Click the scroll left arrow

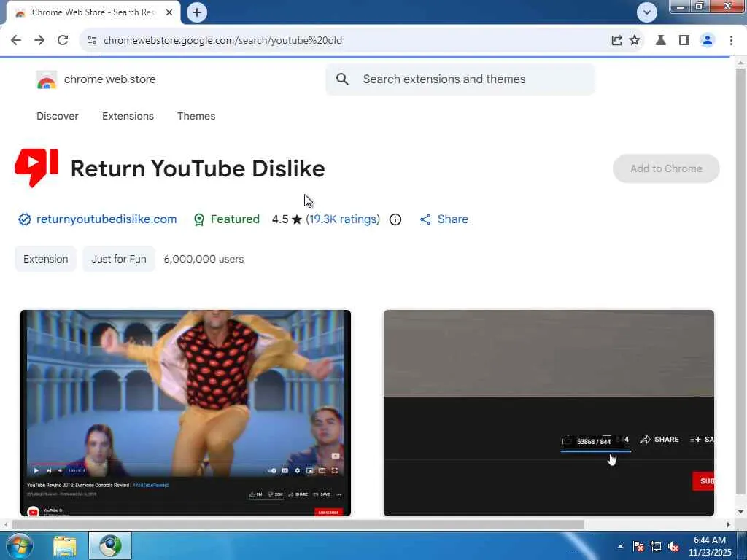6,525
